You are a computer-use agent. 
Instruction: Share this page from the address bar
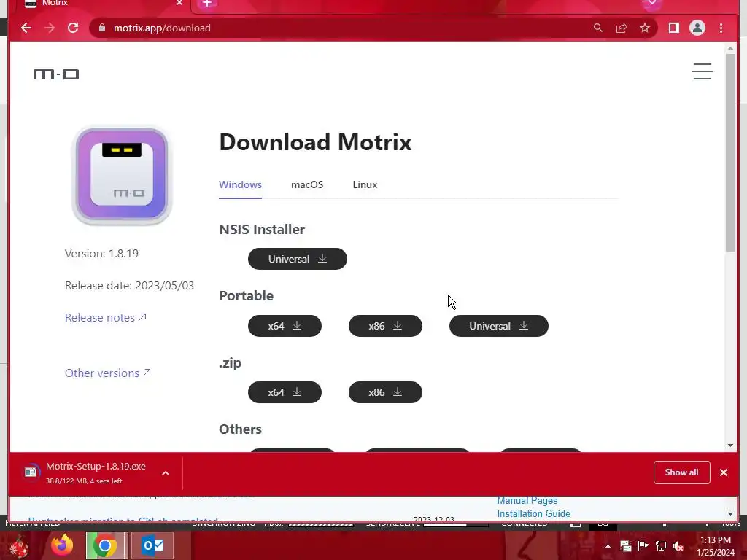[622, 28]
